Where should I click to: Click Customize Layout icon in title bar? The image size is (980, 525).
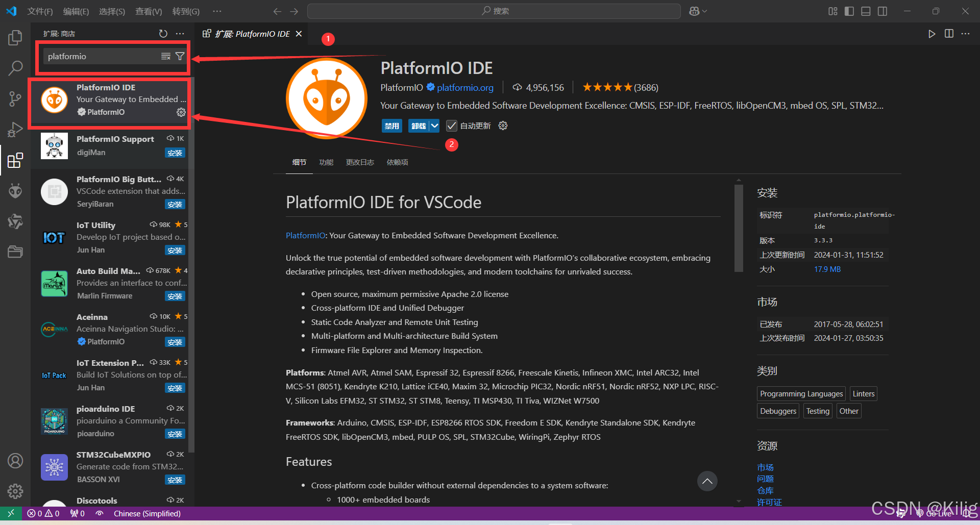(833, 11)
